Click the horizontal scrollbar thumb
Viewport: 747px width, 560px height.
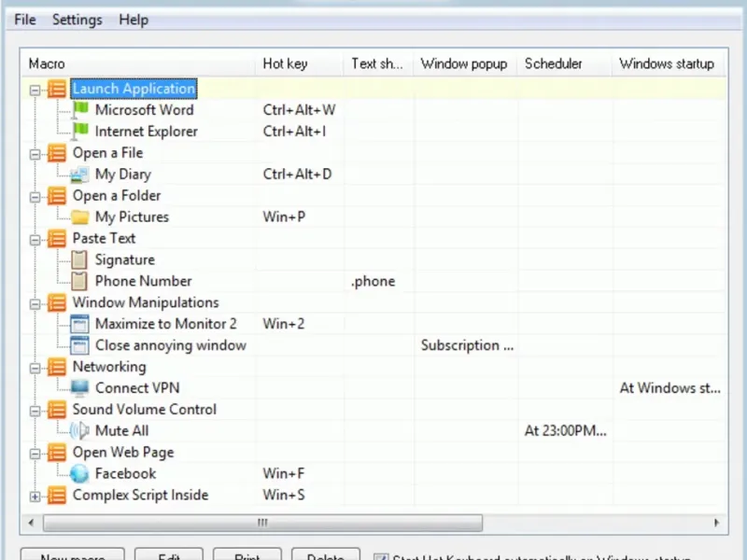262,523
